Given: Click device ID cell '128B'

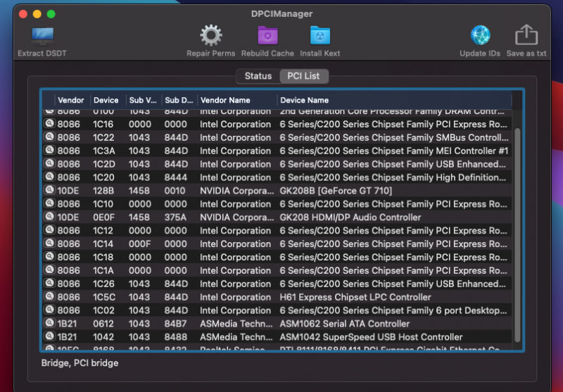Looking at the screenshot, I should (103, 191).
